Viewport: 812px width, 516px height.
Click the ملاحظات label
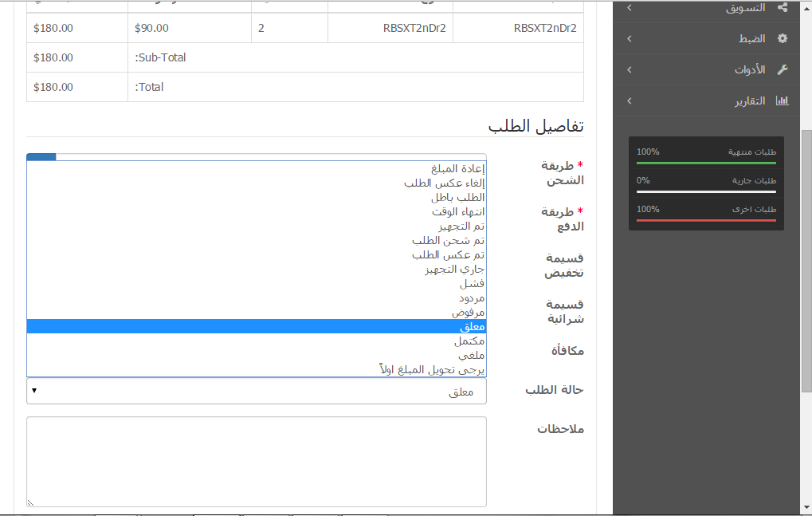(x=560, y=429)
